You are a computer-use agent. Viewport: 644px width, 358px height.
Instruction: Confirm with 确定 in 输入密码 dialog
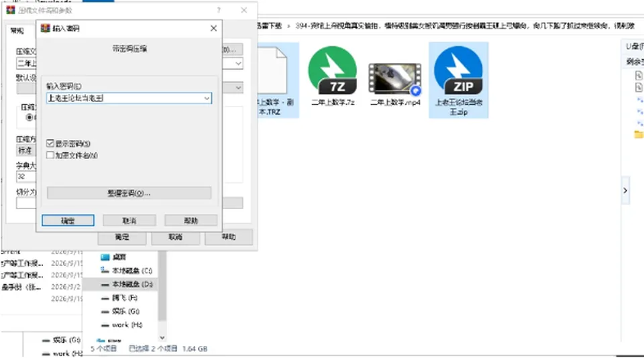[x=68, y=221]
